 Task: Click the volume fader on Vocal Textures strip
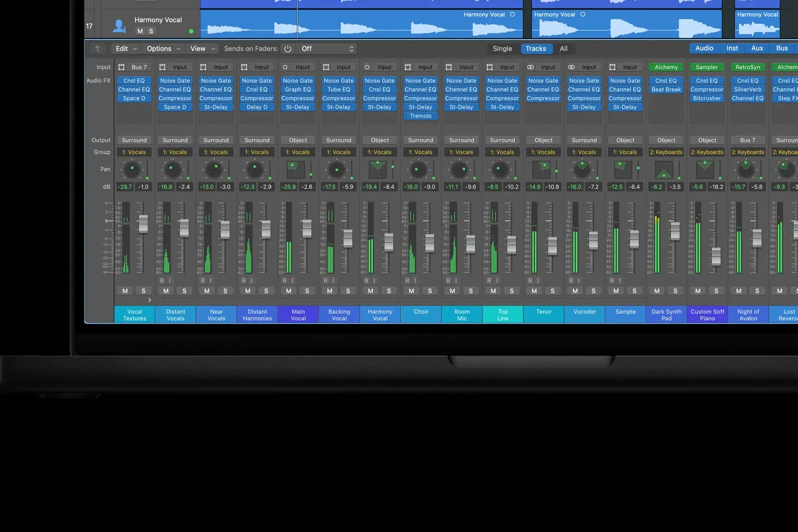[x=143, y=224]
